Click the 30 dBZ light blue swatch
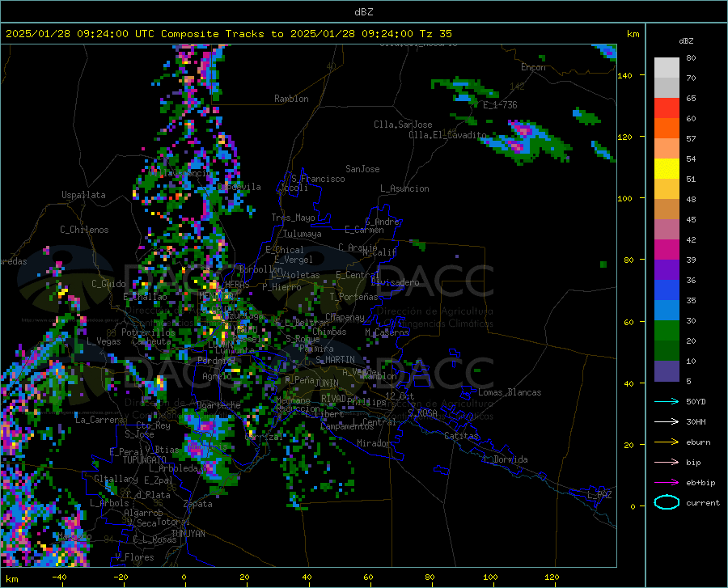The image size is (728, 588). (x=667, y=311)
